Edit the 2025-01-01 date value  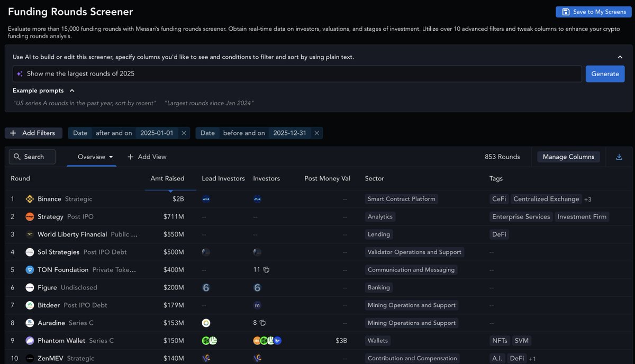[157, 133]
